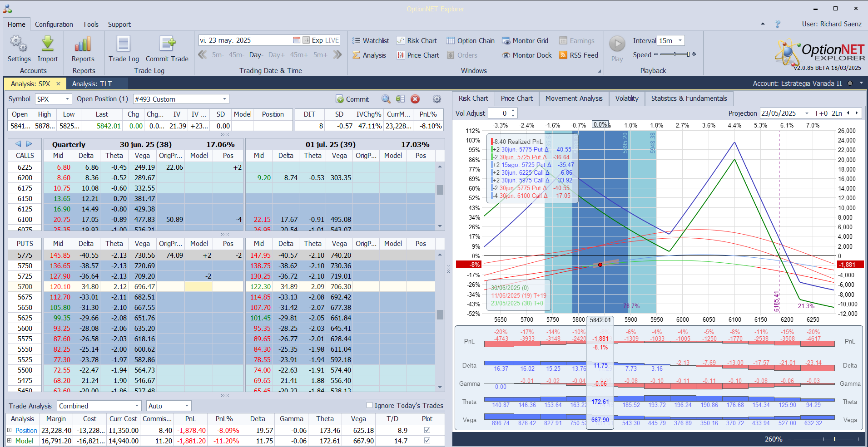
Task: Open the Volatility tab
Action: (627, 98)
